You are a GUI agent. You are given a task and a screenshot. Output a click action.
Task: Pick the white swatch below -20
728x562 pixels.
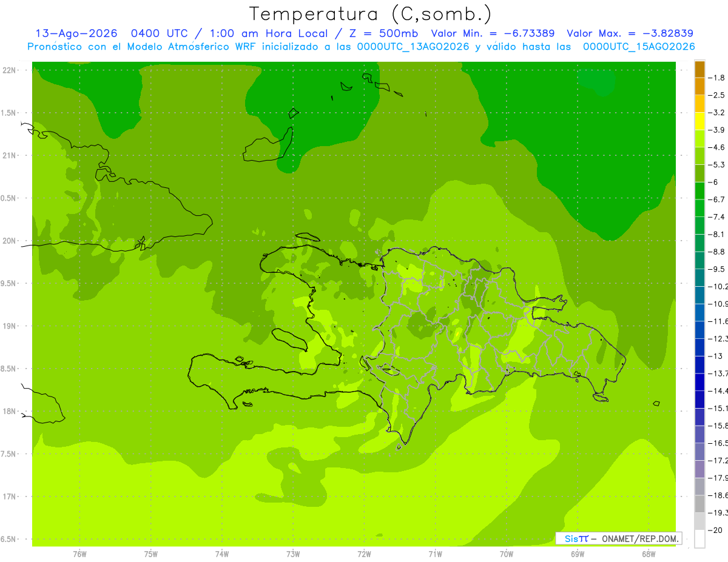click(x=699, y=538)
